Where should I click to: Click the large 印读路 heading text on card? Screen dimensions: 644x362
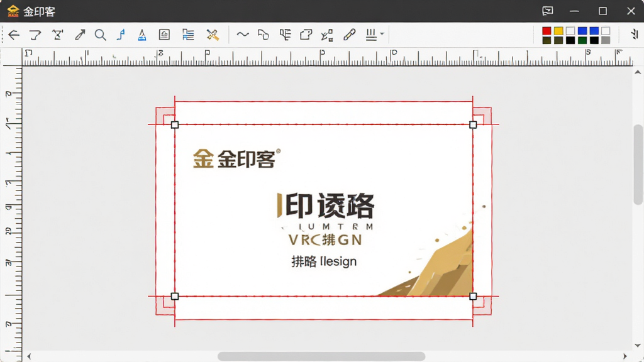326,206
